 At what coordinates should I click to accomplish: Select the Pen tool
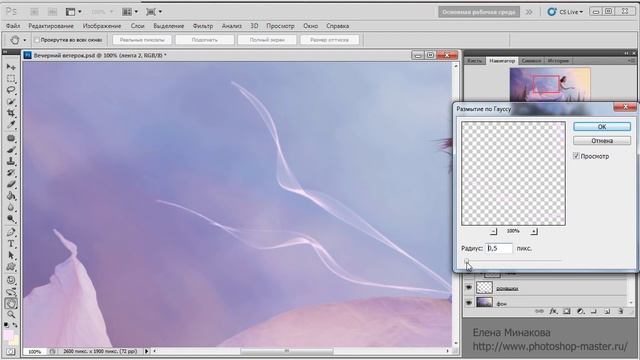pos(11,233)
